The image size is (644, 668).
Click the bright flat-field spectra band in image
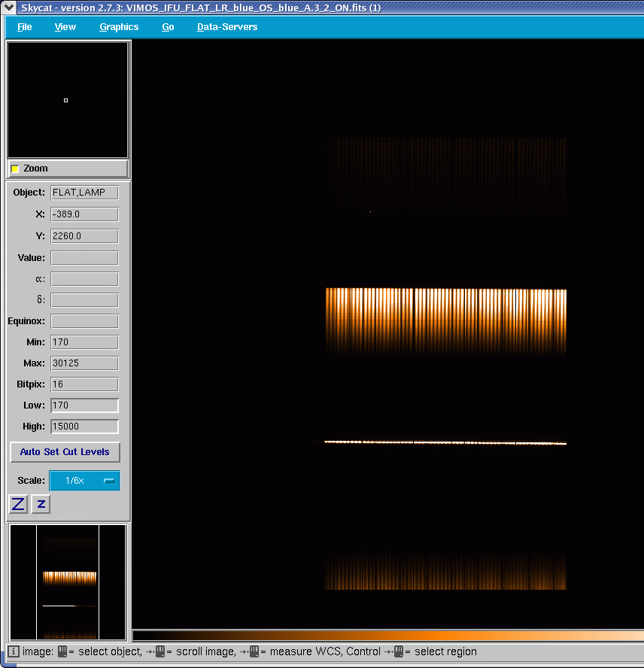(x=446, y=322)
